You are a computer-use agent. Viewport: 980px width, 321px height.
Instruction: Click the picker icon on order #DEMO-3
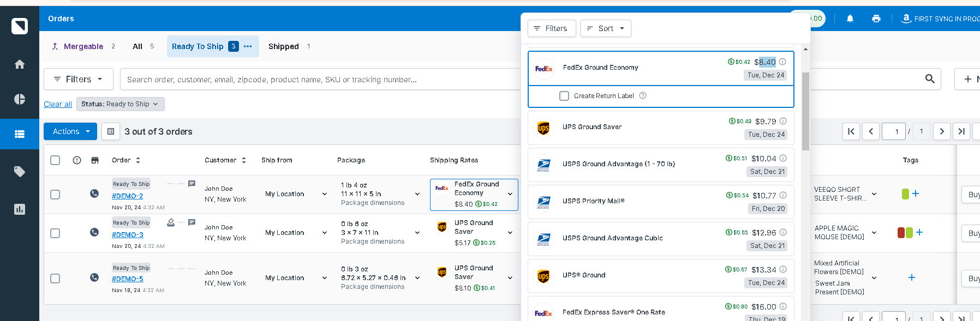(x=171, y=222)
